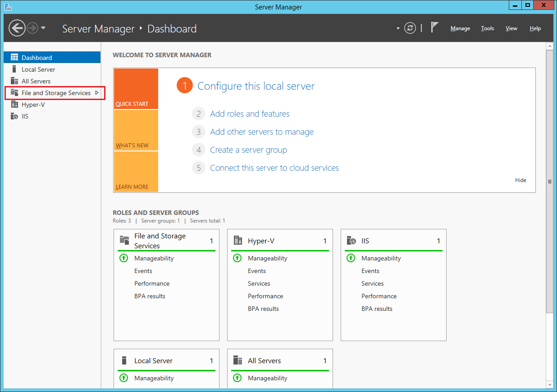Click Add roles and features link
This screenshot has width=557, height=392.
coord(250,114)
